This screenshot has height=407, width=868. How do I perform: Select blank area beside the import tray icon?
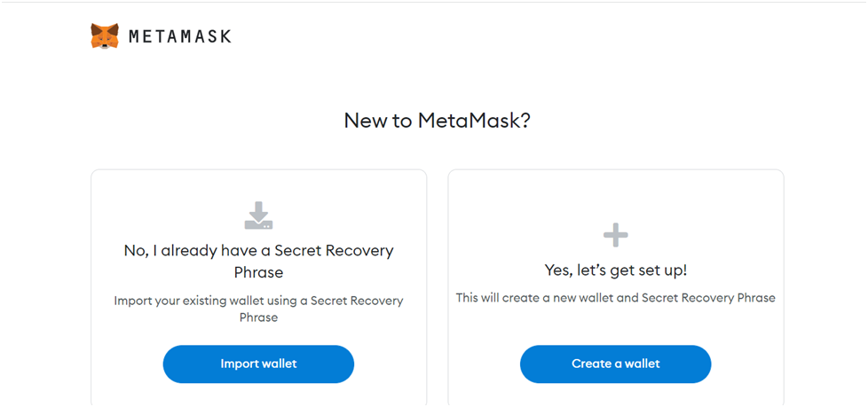coord(332,215)
